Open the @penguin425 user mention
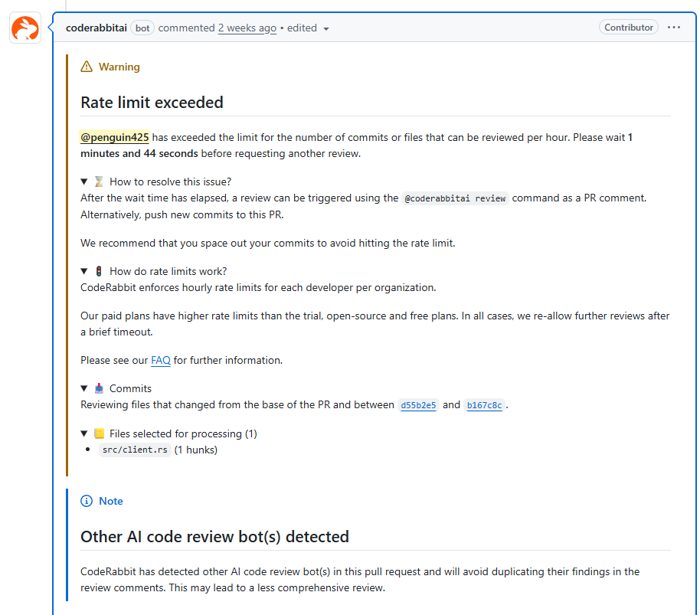Viewport: 700px width, 615px height. [114, 137]
